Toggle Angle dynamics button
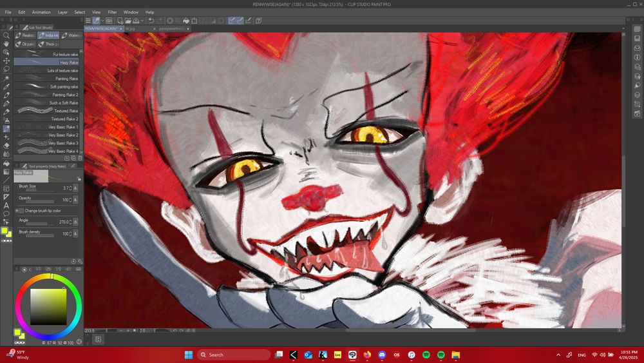This screenshot has height=363, width=644. coord(75,222)
